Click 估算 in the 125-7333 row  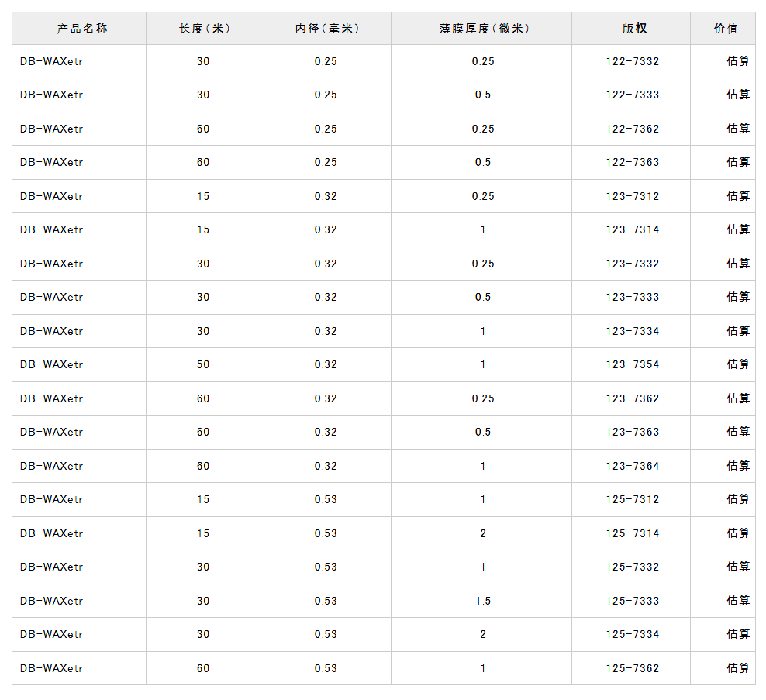click(737, 601)
